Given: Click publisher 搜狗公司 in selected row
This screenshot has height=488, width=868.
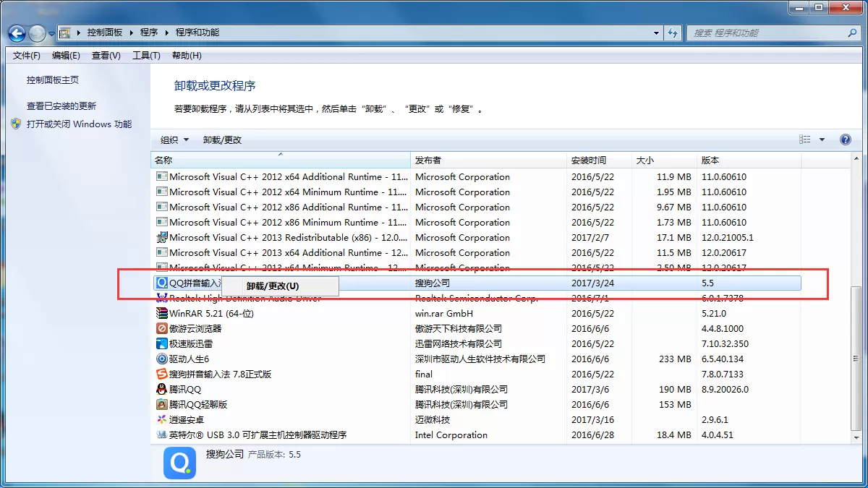Looking at the screenshot, I should click(433, 283).
